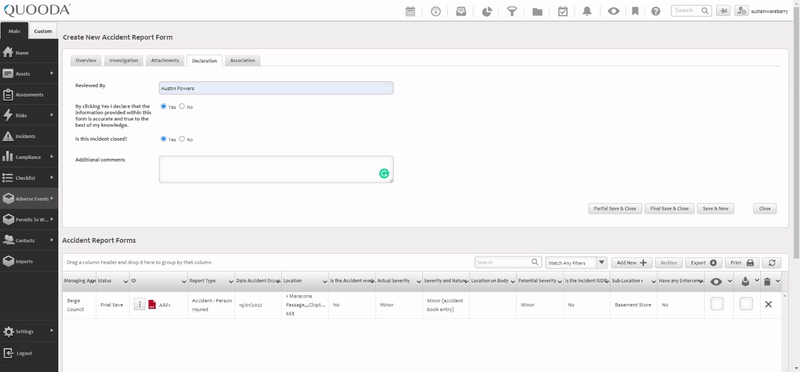
Task: Click the Print button
Action: (742, 263)
